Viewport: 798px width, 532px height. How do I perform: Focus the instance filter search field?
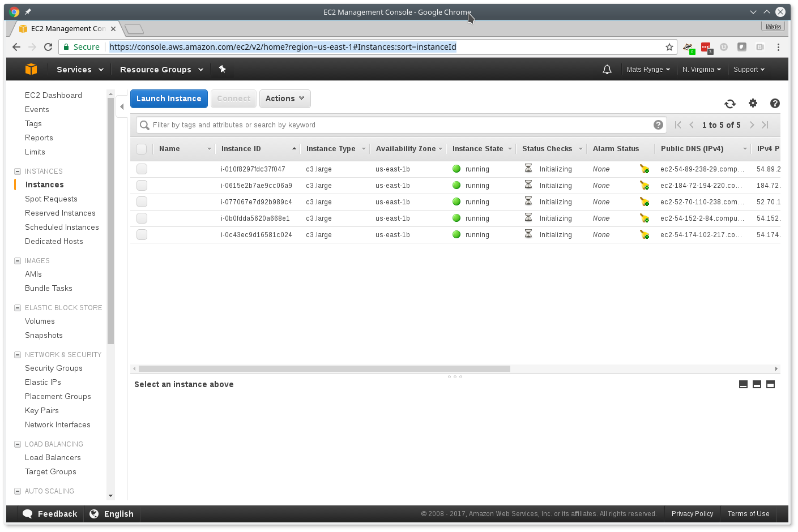tap(401, 125)
